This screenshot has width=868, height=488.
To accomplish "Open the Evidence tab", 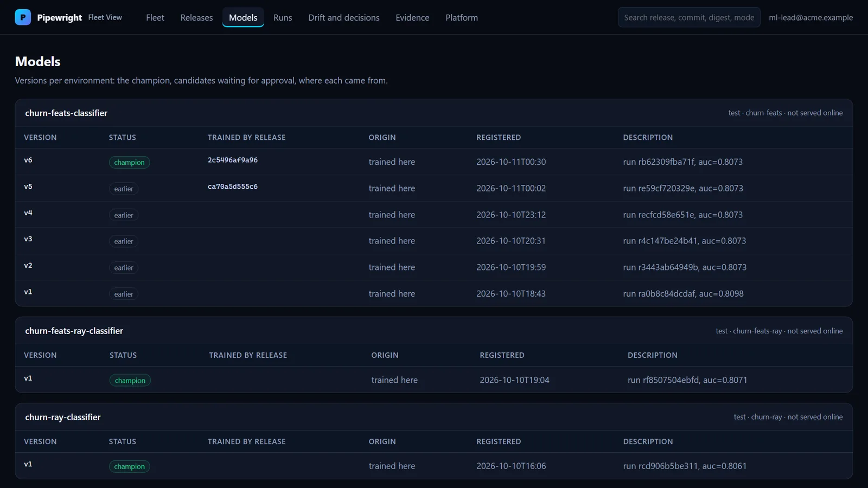I will coord(412,17).
